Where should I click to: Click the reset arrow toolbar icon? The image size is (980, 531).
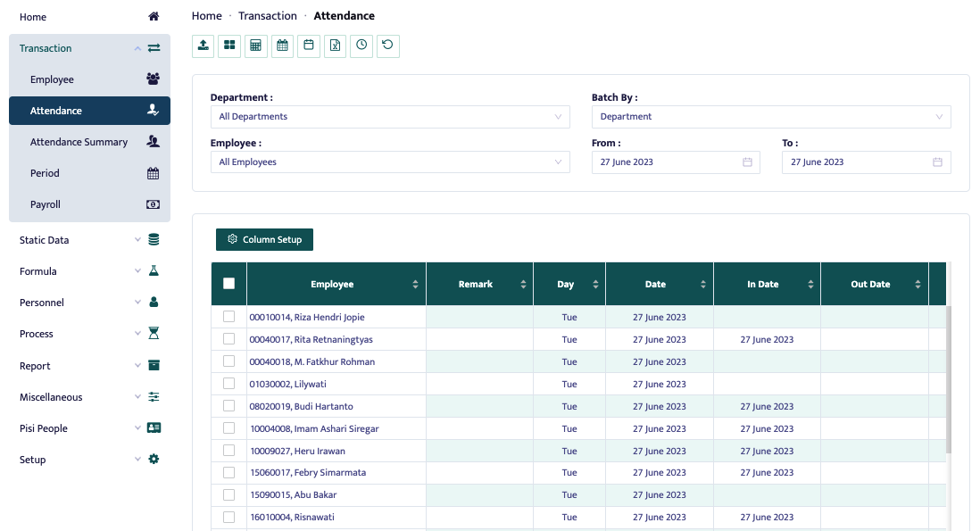(x=388, y=46)
